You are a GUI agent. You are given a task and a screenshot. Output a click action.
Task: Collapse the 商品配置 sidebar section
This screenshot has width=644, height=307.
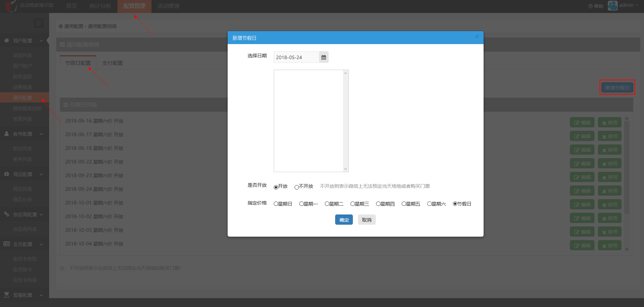pyautogui.click(x=41, y=174)
